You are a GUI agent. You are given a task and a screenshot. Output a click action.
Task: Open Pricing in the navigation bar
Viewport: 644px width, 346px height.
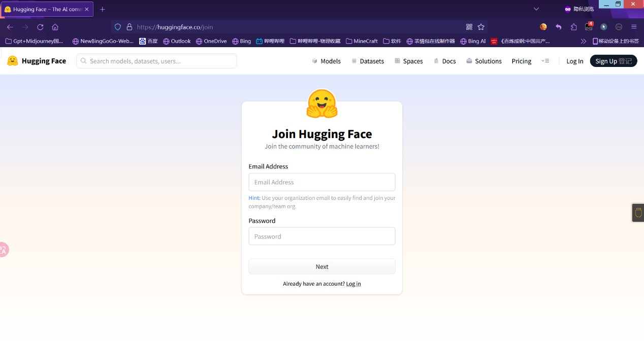pos(521,61)
